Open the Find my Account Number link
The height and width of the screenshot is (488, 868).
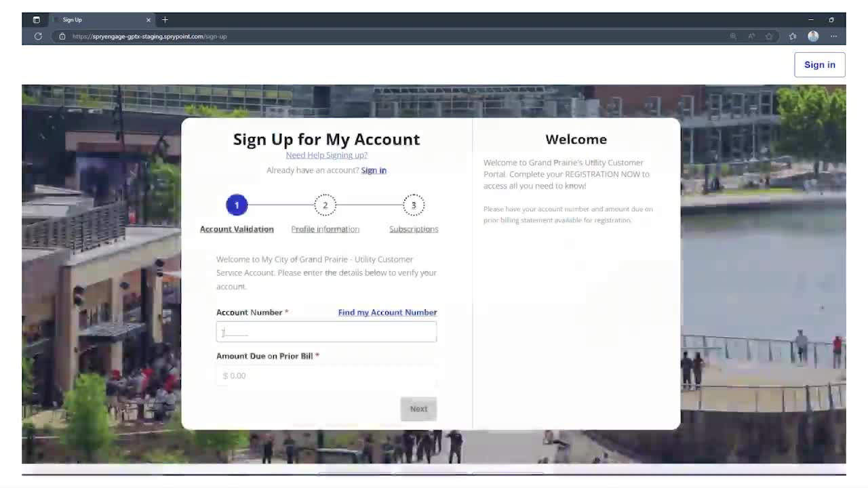tap(387, 312)
